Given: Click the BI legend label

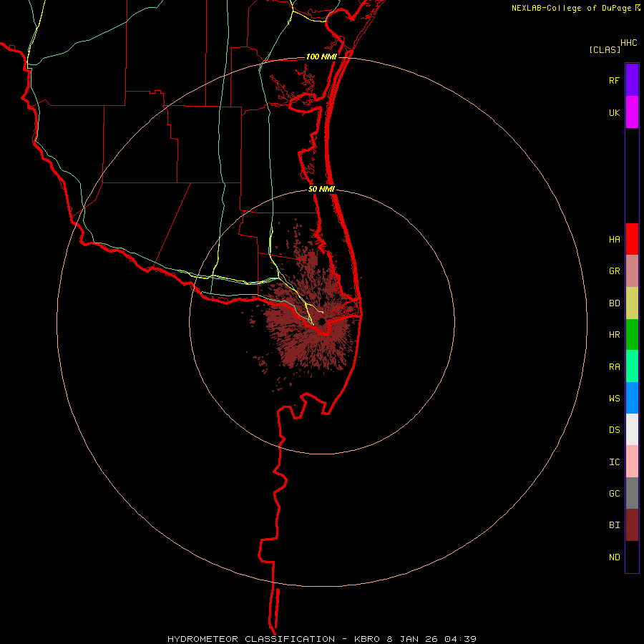Looking at the screenshot, I should (x=614, y=525).
